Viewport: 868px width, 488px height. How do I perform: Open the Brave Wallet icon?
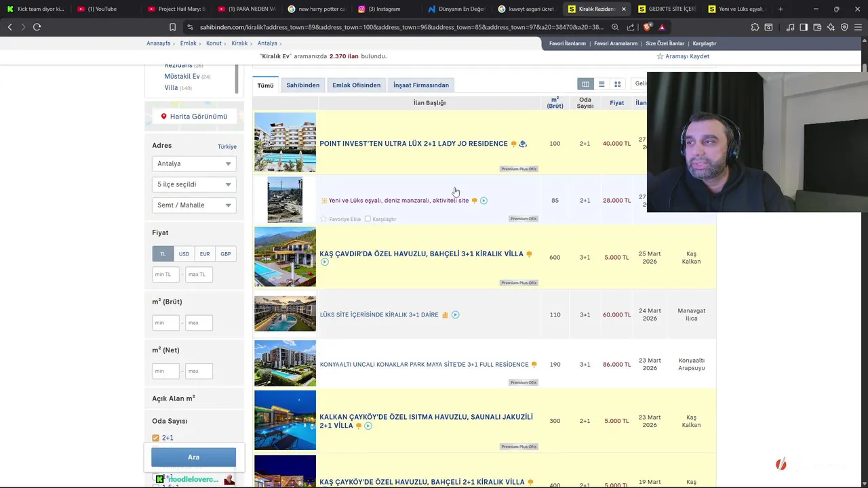point(817,27)
